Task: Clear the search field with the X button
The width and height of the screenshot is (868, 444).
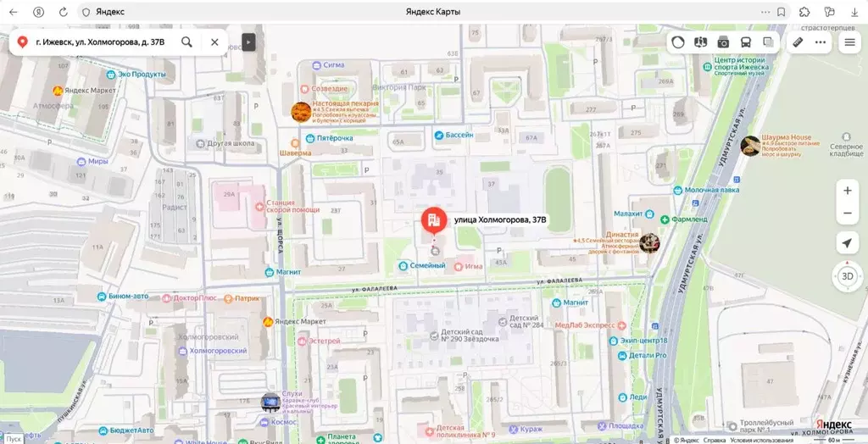Action: pyautogui.click(x=214, y=42)
